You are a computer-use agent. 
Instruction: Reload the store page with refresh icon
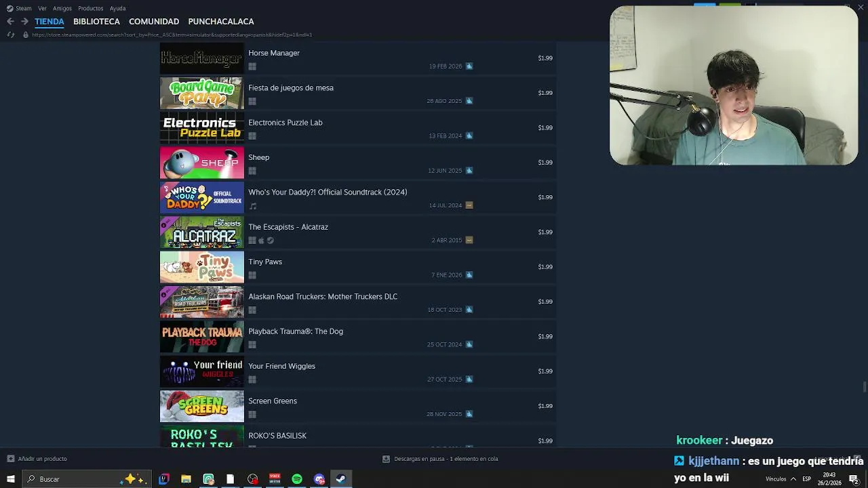pos(10,35)
